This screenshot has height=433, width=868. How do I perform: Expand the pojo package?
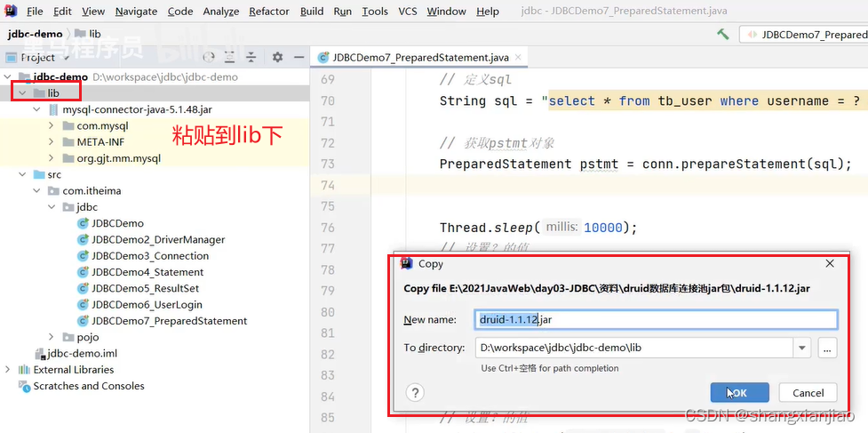tap(51, 337)
